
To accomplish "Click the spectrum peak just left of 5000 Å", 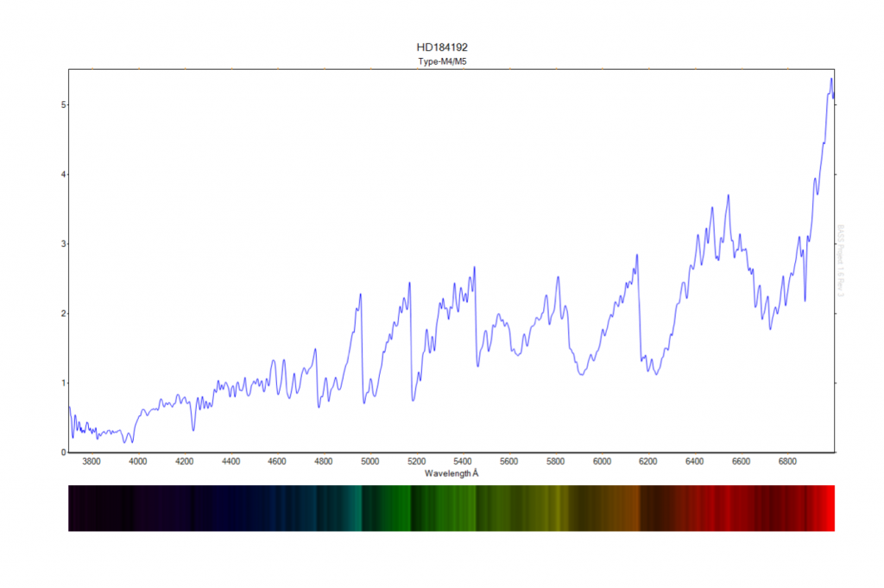I will (x=360, y=294).
